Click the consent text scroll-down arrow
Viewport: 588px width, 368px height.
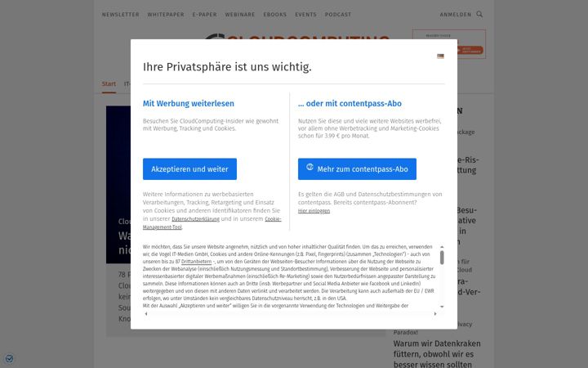pyautogui.click(x=442, y=307)
